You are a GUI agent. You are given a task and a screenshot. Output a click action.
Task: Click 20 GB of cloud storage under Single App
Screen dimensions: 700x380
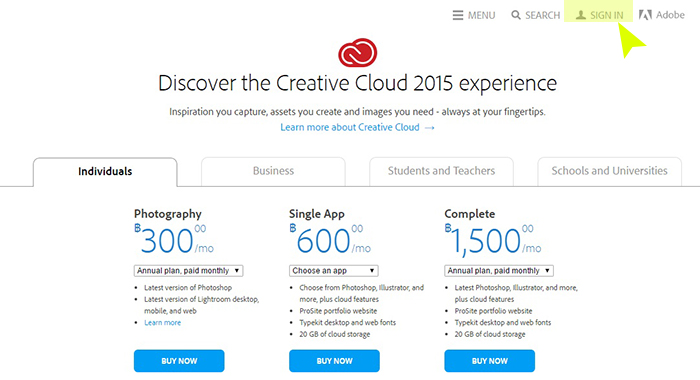point(334,334)
